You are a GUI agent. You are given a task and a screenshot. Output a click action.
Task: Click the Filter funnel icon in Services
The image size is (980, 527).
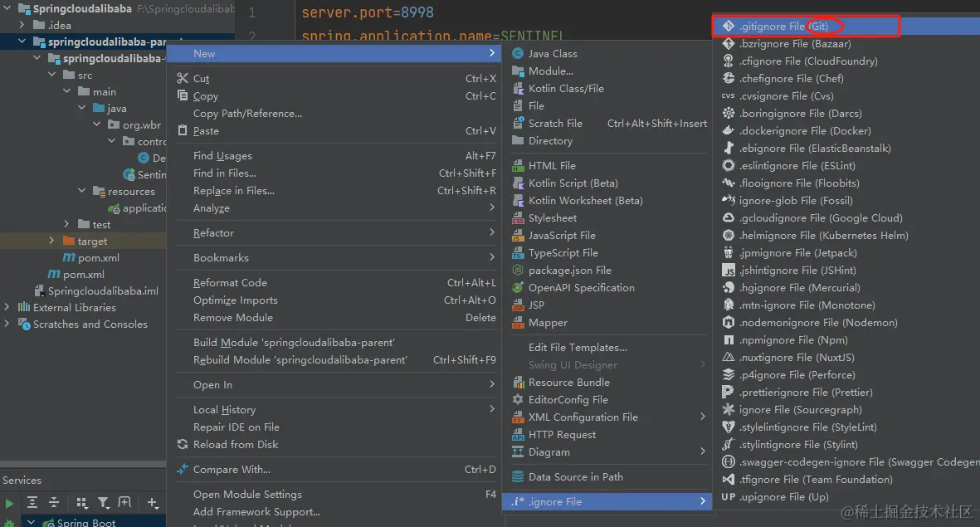104,503
